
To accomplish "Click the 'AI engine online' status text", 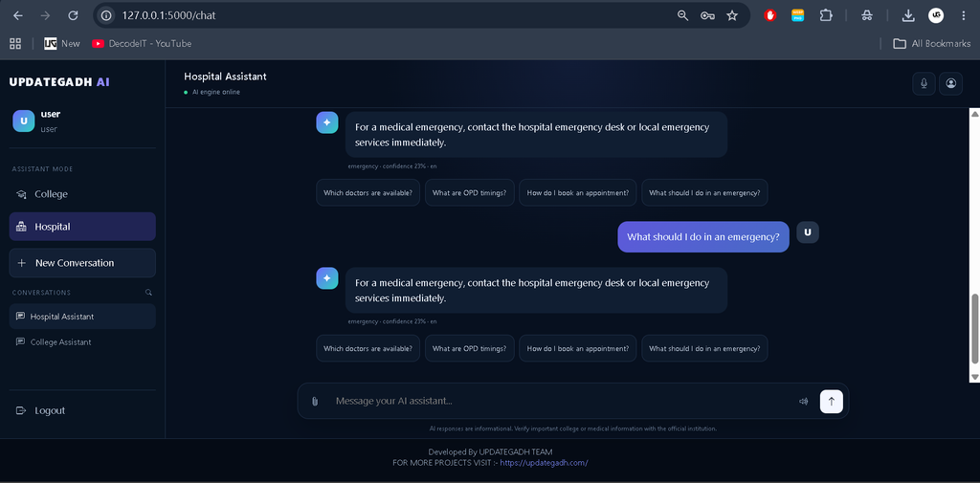I will (x=215, y=92).
